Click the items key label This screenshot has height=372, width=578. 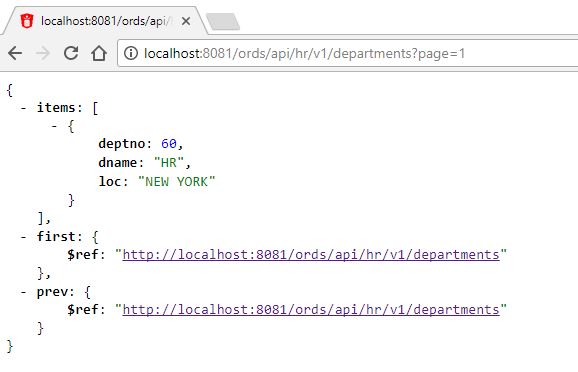56,108
